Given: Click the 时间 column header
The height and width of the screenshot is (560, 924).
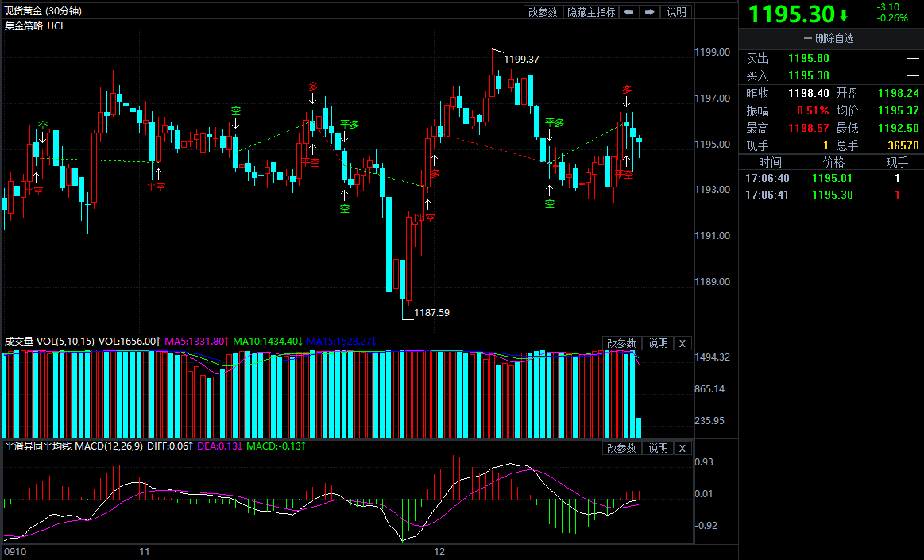Looking at the screenshot, I should [x=770, y=163].
